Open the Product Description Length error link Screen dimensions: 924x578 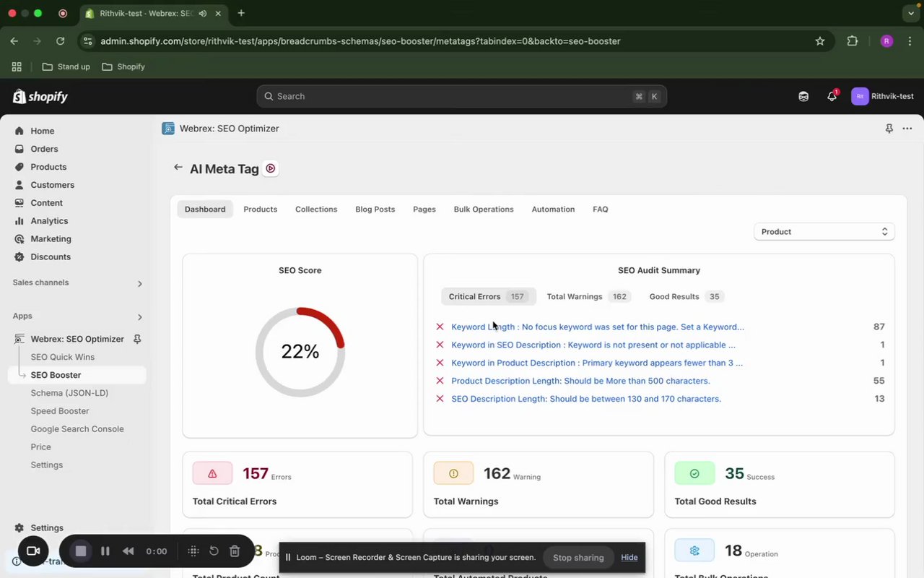pos(580,381)
